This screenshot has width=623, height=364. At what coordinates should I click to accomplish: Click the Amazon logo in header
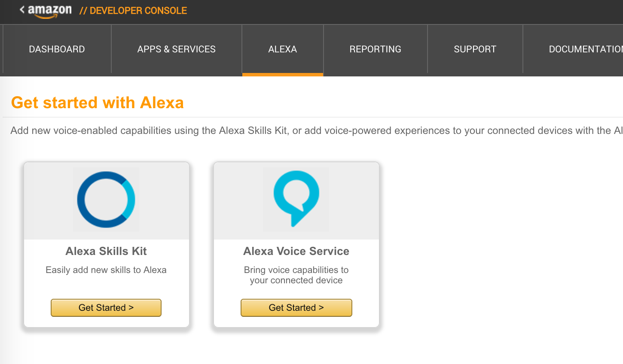(x=50, y=11)
